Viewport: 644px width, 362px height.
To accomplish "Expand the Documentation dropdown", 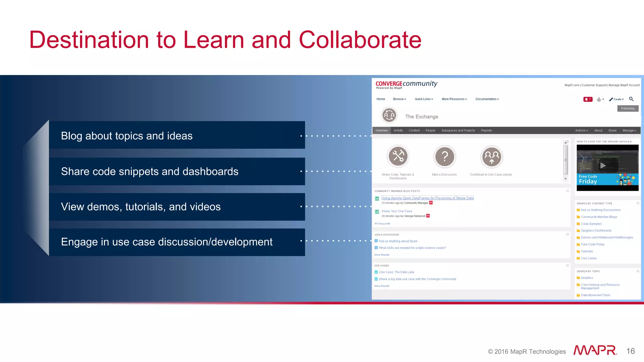I will [487, 99].
